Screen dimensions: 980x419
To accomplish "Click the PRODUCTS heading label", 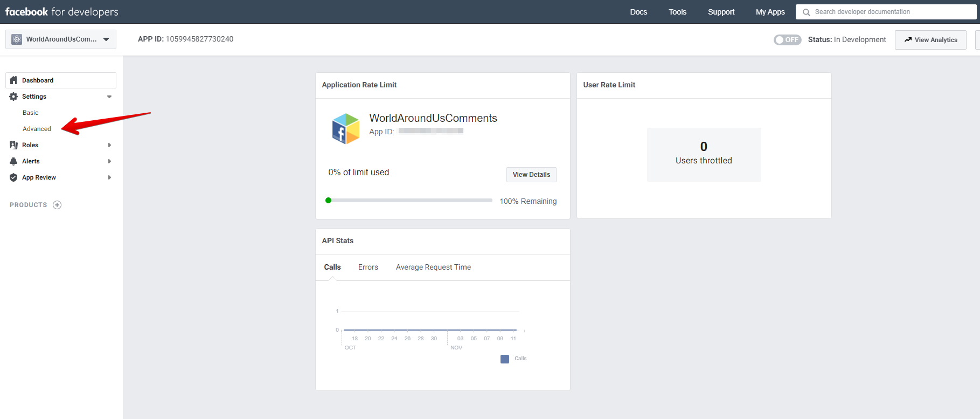I will coord(29,205).
